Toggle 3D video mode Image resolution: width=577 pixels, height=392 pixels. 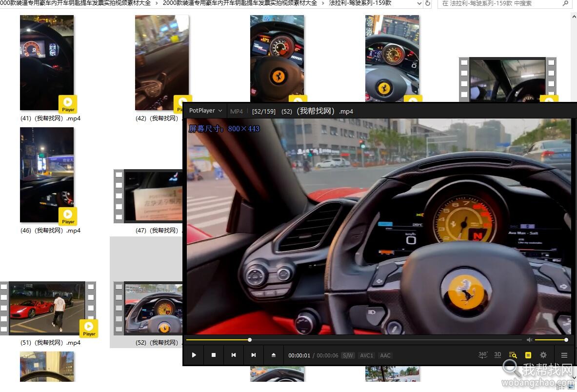coord(497,355)
